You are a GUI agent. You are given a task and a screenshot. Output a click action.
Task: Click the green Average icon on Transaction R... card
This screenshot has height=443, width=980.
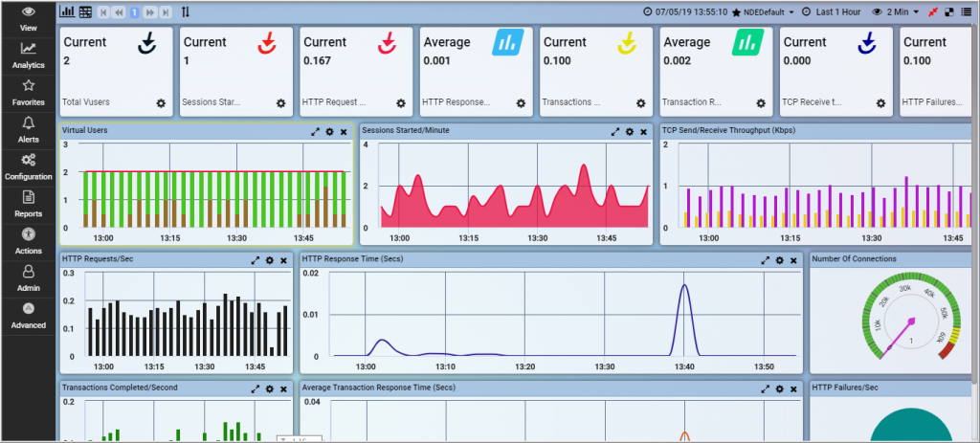tap(747, 42)
